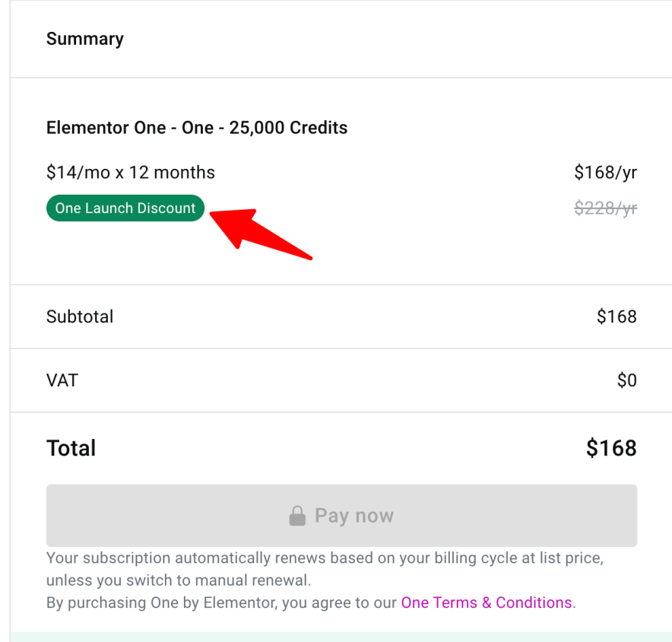Image resolution: width=672 pixels, height=642 pixels.
Task: Click the strikethrough $228/yr original price
Action: (x=606, y=208)
